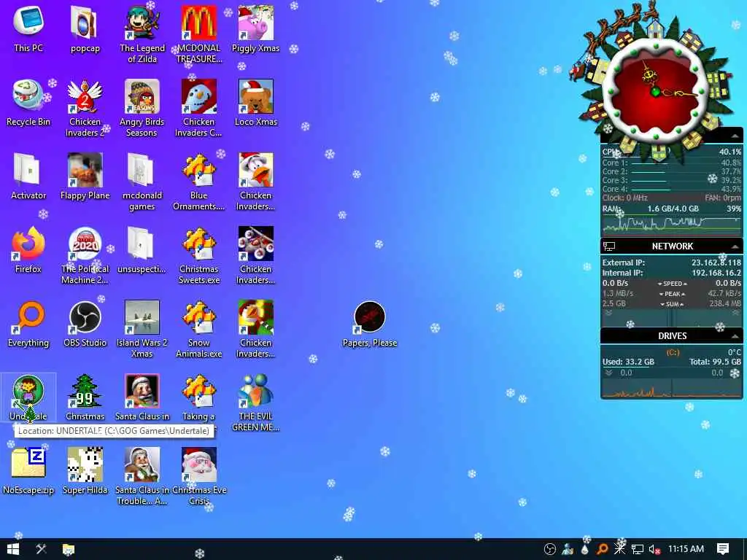Click the snowflake tray icon
This screenshot has height=560, width=747.
click(620, 549)
